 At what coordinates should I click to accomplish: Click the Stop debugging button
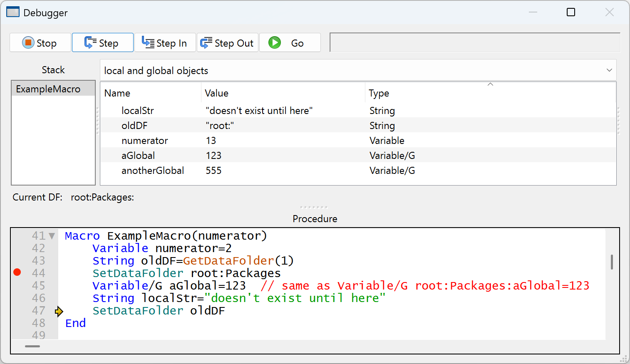pyautogui.click(x=40, y=43)
